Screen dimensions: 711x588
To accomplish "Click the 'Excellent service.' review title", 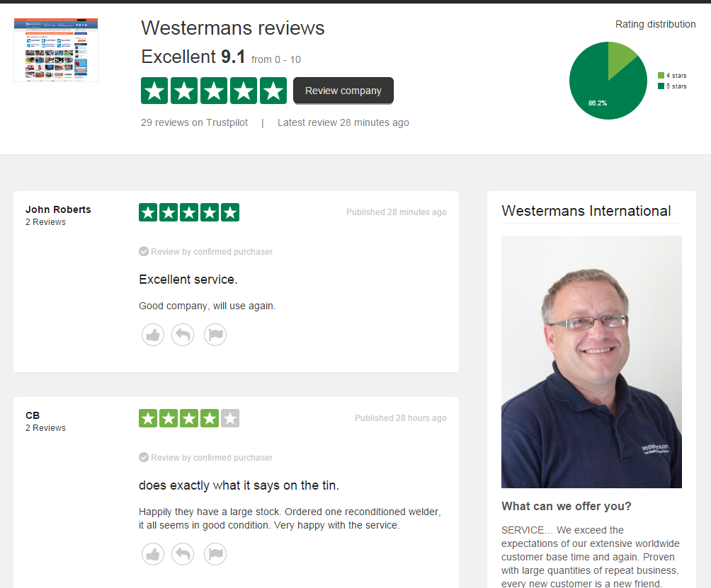I will point(188,279).
